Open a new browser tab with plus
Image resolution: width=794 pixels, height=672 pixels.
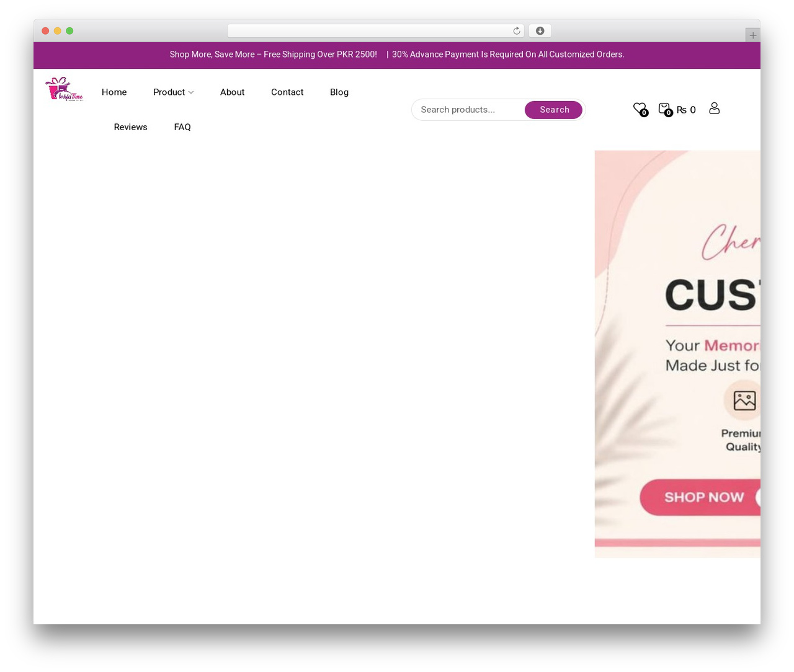tap(752, 35)
